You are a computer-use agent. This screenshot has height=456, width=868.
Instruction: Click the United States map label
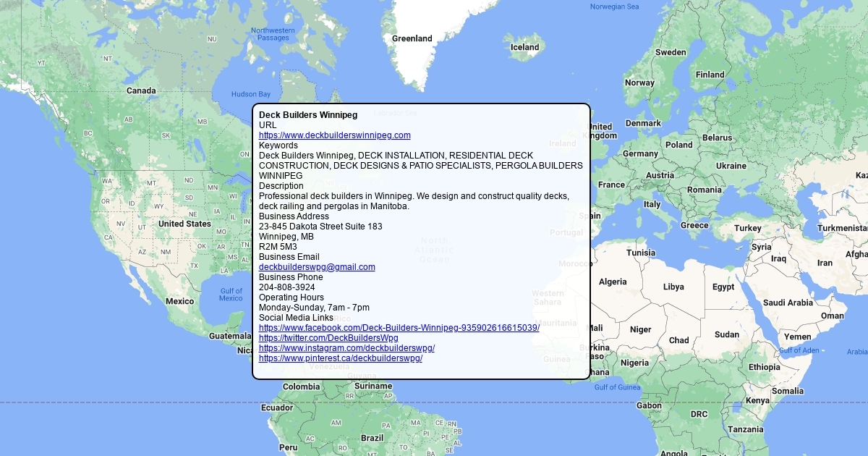pyautogui.click(x=184, y=224)
